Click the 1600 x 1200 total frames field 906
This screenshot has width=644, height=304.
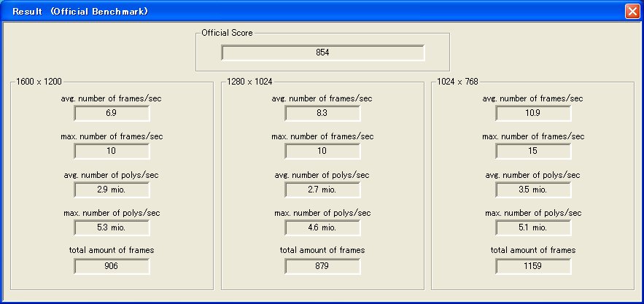[112, 266]
